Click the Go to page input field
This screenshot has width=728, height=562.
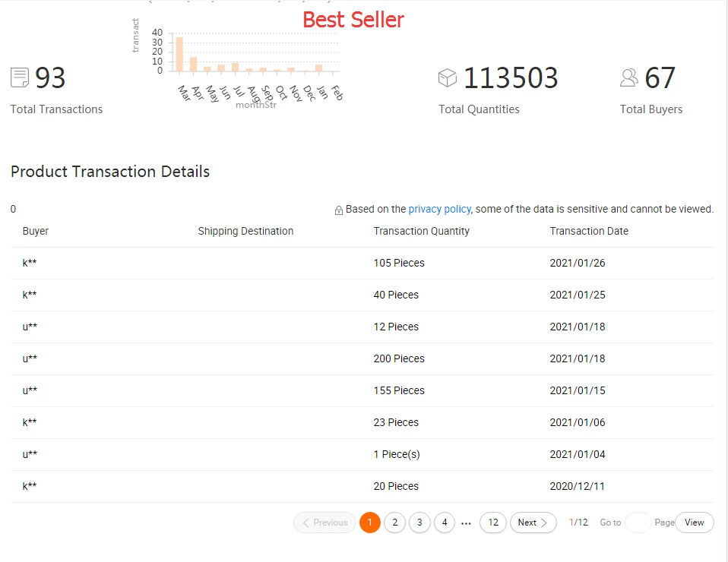pos(638,523)
